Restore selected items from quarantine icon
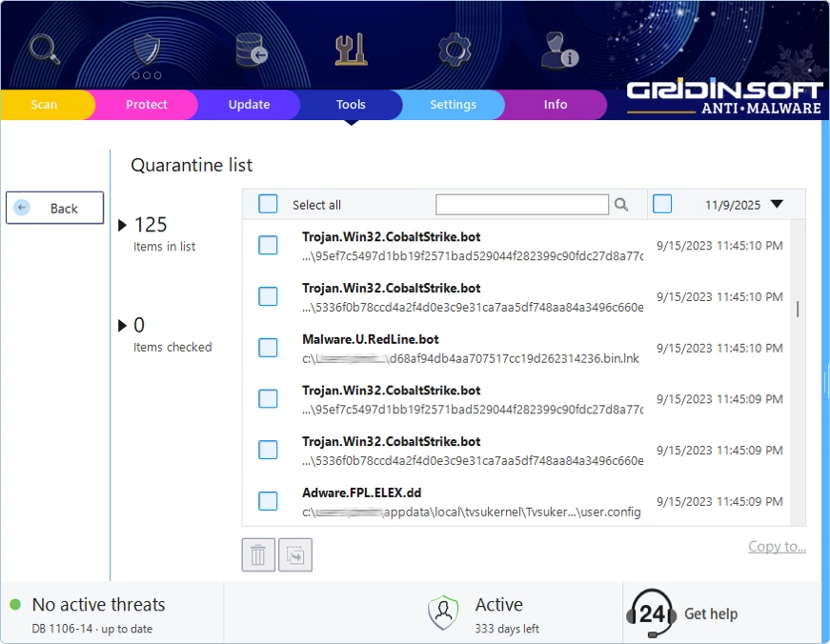 (x=295, y=555)
